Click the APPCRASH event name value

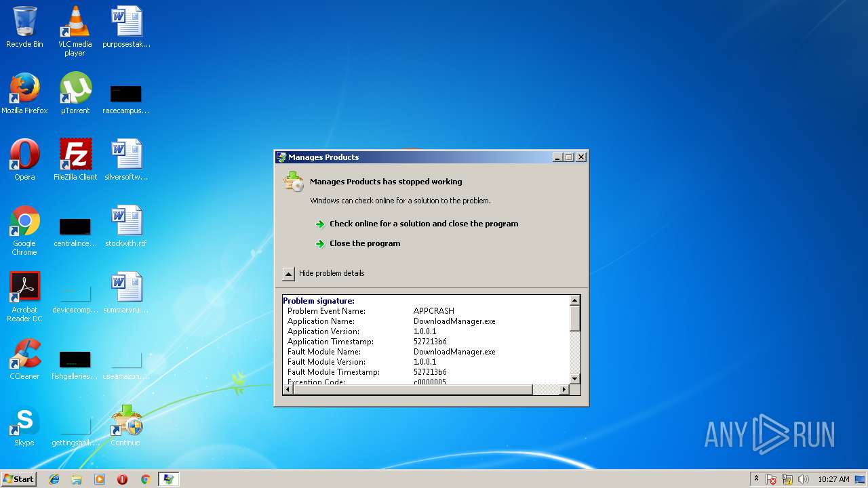click(433, 311)
